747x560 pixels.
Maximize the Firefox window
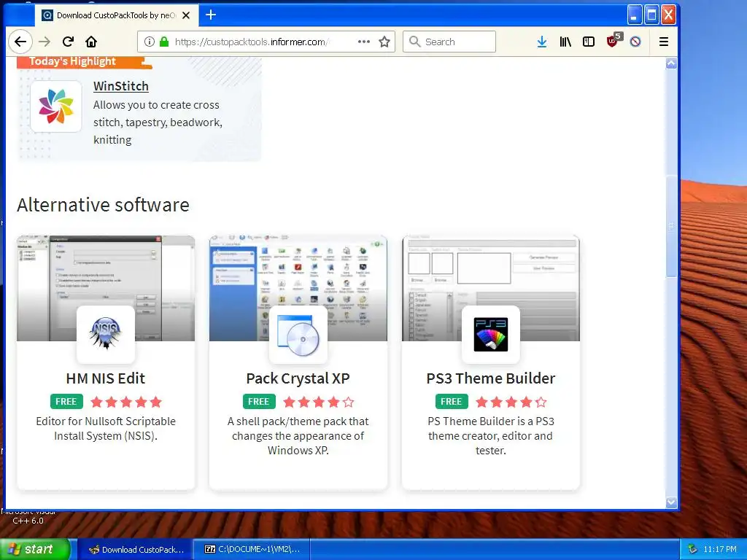(x=651, y=15)
